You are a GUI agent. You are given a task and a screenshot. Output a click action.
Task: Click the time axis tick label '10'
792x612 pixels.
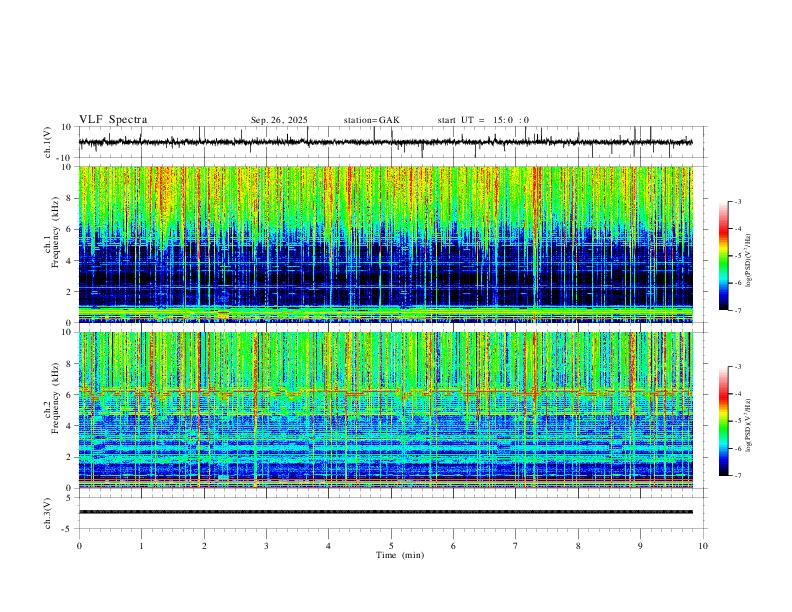click(x=703, y=546)
